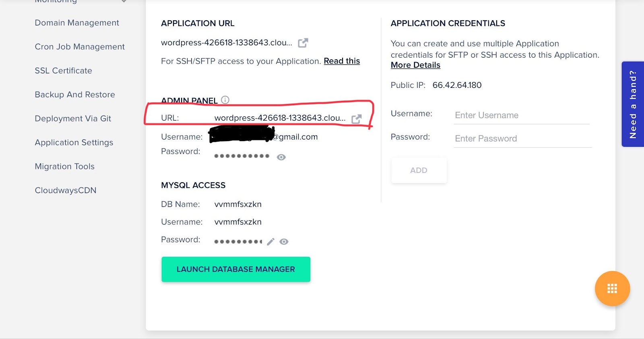
Task: Launch the Database Manager
Action: (x=236, y=269)
